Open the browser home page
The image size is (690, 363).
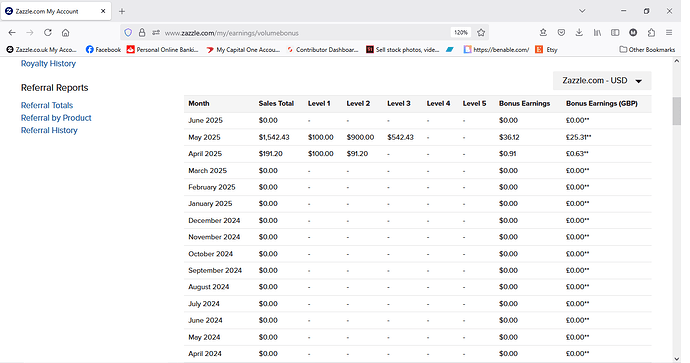pos(66,33)
